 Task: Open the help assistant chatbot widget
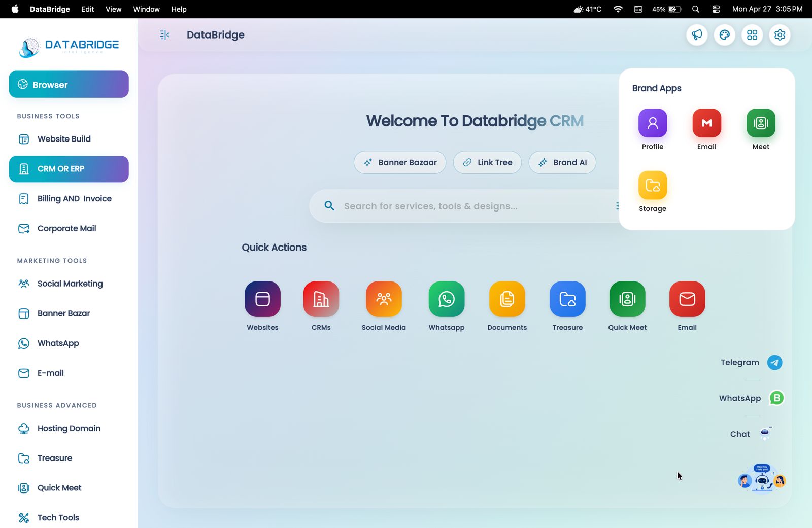click(x=762, y=478)
